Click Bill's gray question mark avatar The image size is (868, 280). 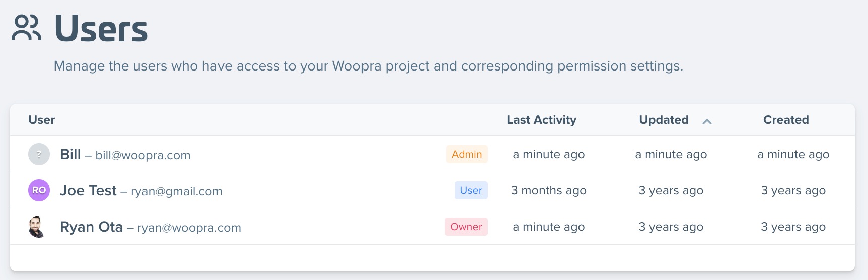(x=39, y=154)
